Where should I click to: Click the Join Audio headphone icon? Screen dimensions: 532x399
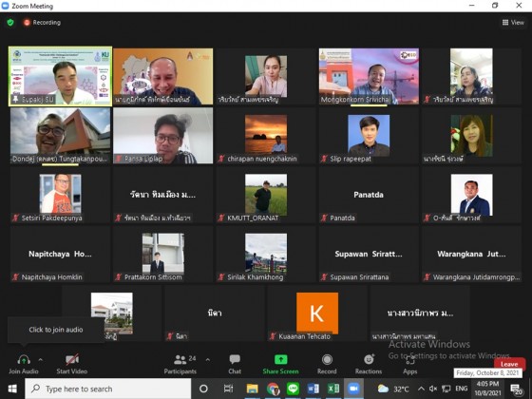pyautogui.click(x=24, y=360)
